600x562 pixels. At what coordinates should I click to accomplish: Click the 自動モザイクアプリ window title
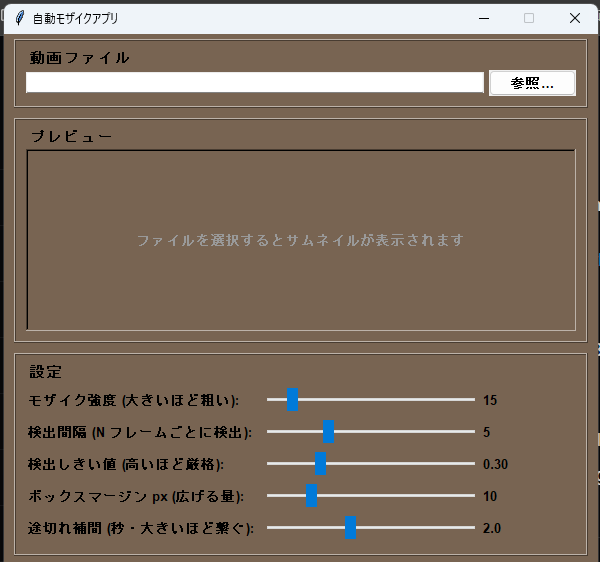click(75, 18)
